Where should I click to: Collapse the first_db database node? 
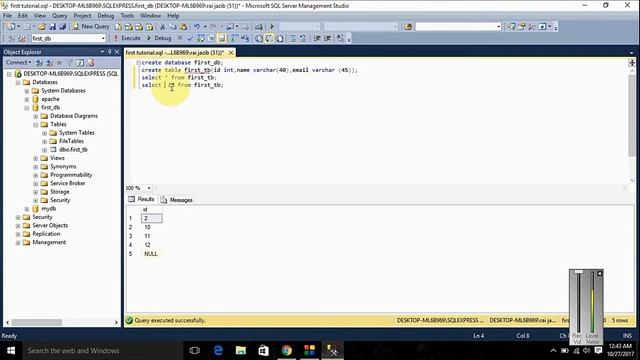[x=27, y=108]
